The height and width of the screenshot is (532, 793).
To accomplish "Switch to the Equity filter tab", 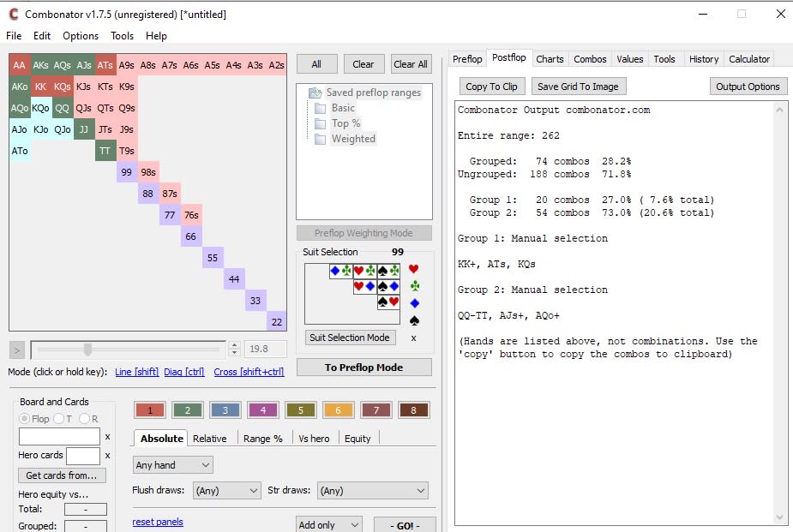I will 357,439.
